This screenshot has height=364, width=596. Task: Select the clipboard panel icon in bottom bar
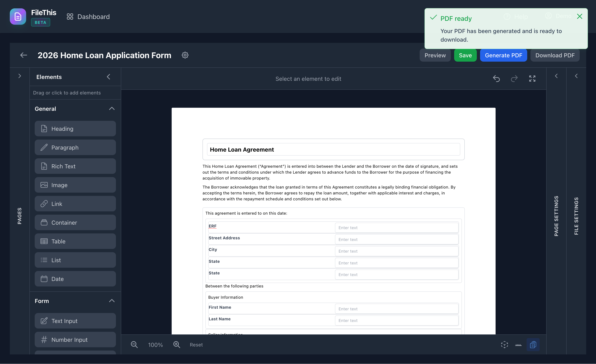pyautogui.click(x=533, y=344)
